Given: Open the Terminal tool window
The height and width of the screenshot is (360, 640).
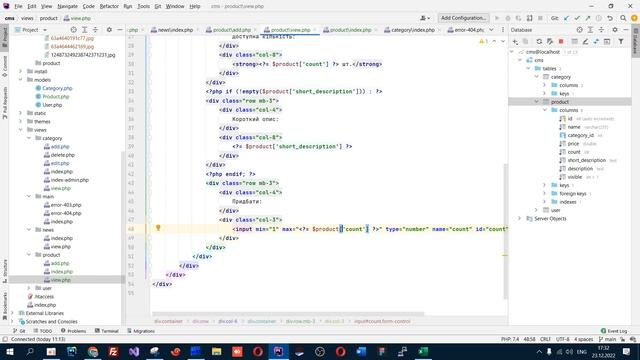Looking at the screenshot, I should click(107, 331).
